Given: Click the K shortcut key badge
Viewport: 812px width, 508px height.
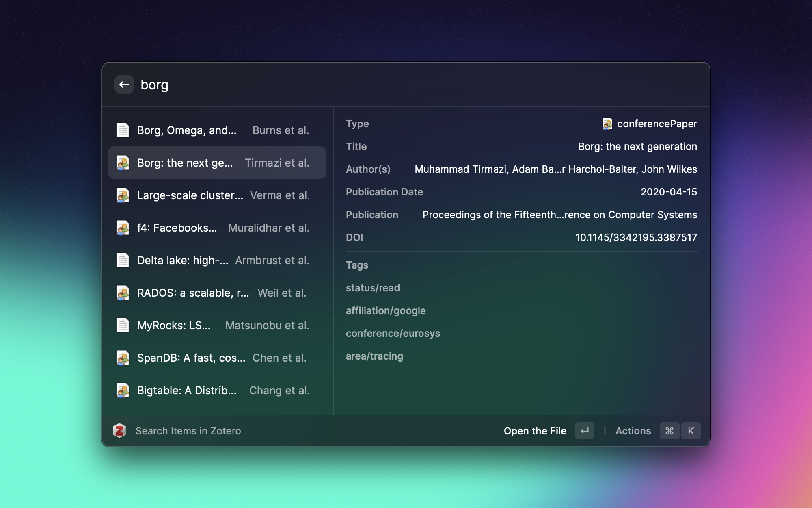Looking at the screenshot, I should pos(691,431).
